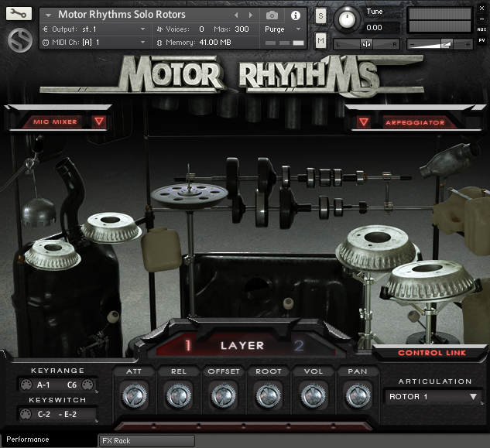Click the MIDI learn icon left of A-1
The width and height of the screenshot is (490, 448).
(x=26, y=385)
